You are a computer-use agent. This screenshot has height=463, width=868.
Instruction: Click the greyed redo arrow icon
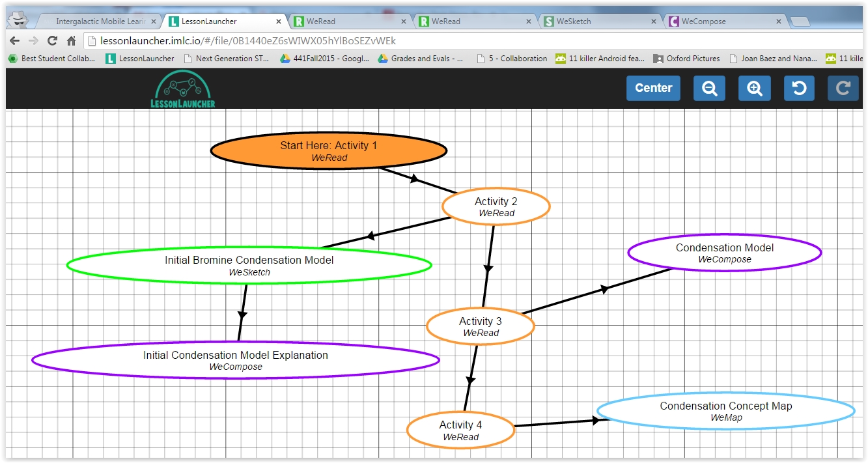(843, 88)
